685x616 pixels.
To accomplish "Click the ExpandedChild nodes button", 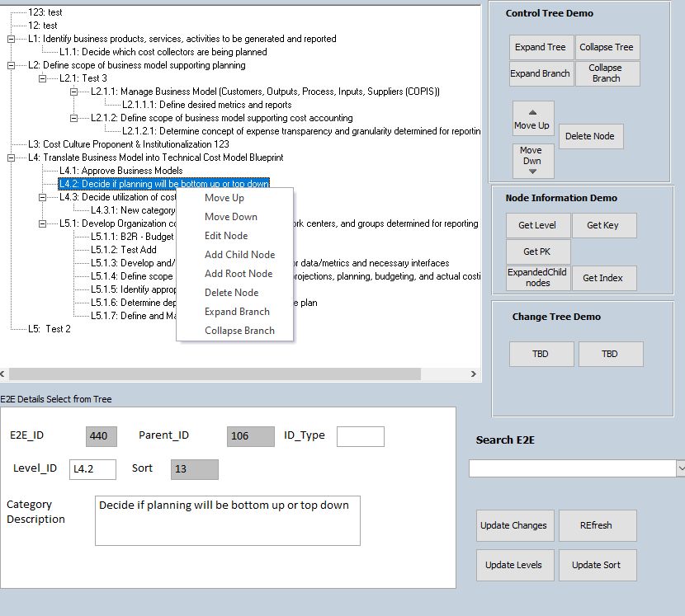I will click(538, 278).
